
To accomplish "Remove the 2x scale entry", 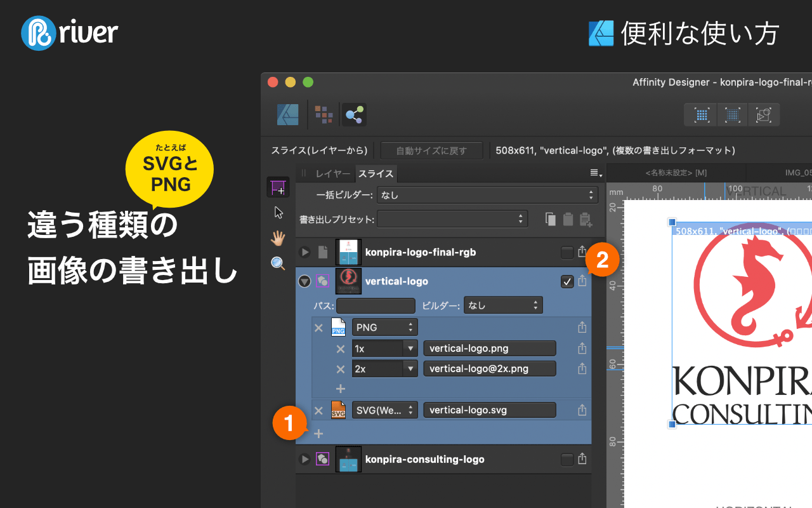I will [x=341, y=369].
